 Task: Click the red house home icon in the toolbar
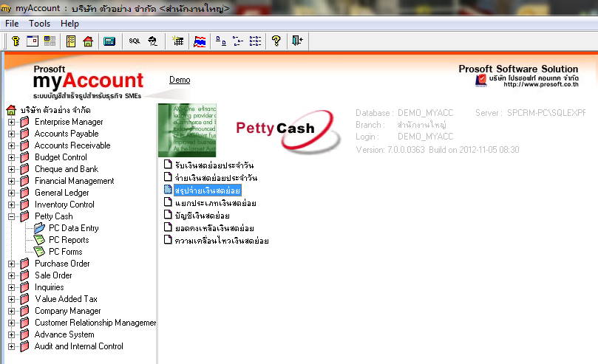(x=88, y=41)
